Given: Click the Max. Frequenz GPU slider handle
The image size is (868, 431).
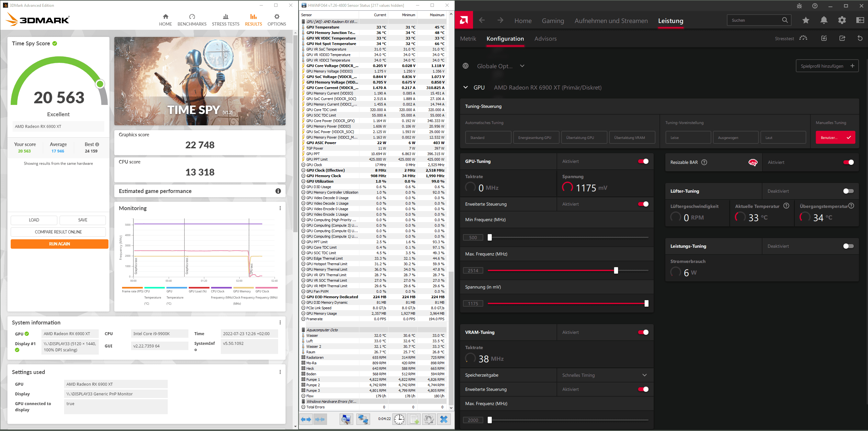Looking at the screenshot, I should point(616,270).
